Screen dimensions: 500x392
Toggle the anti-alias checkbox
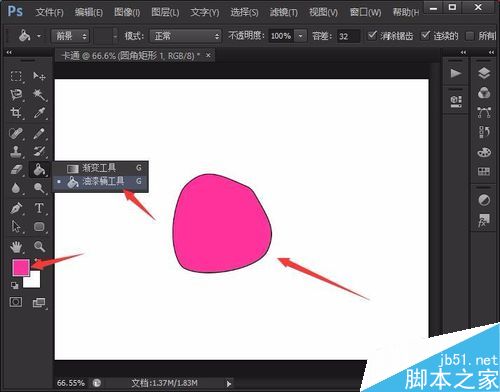tap(372, 35)
